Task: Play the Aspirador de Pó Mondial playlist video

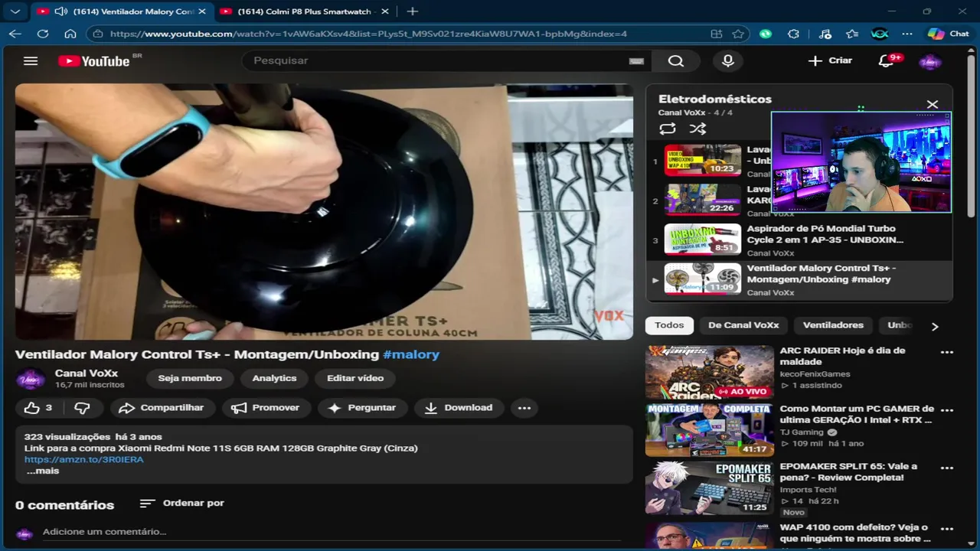Action: (799, 240)
